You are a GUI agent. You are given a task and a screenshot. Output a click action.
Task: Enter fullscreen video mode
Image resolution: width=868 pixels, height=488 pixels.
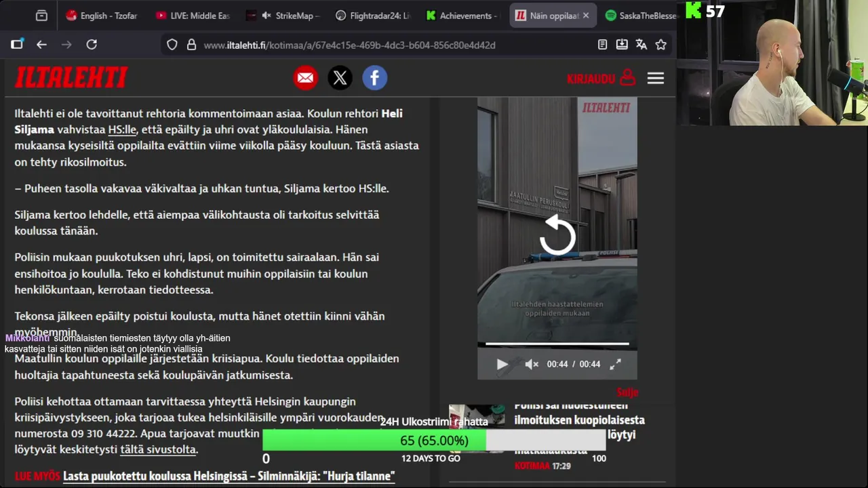tap(615, 364)
